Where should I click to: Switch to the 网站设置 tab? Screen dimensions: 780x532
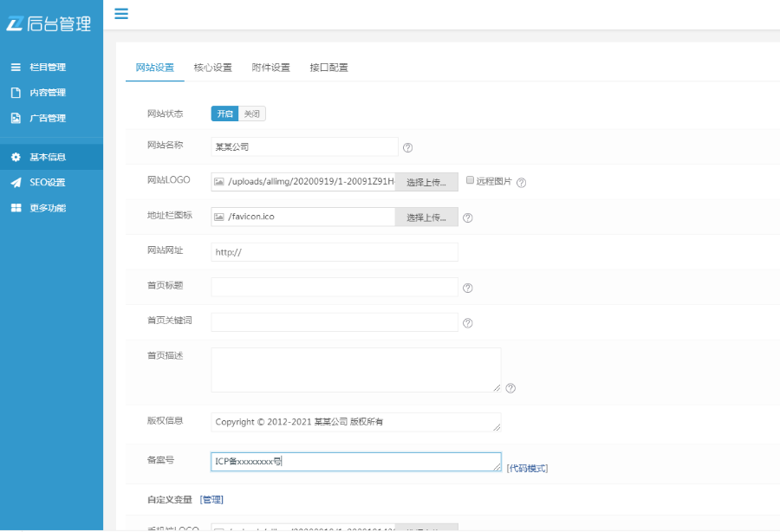(155, 68)
